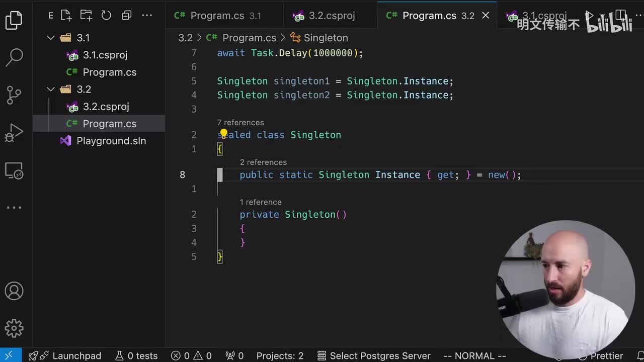This screenshot has height=362, width=644.
Task: Click the 7 references CodeLens link
Action: point(240,122)
